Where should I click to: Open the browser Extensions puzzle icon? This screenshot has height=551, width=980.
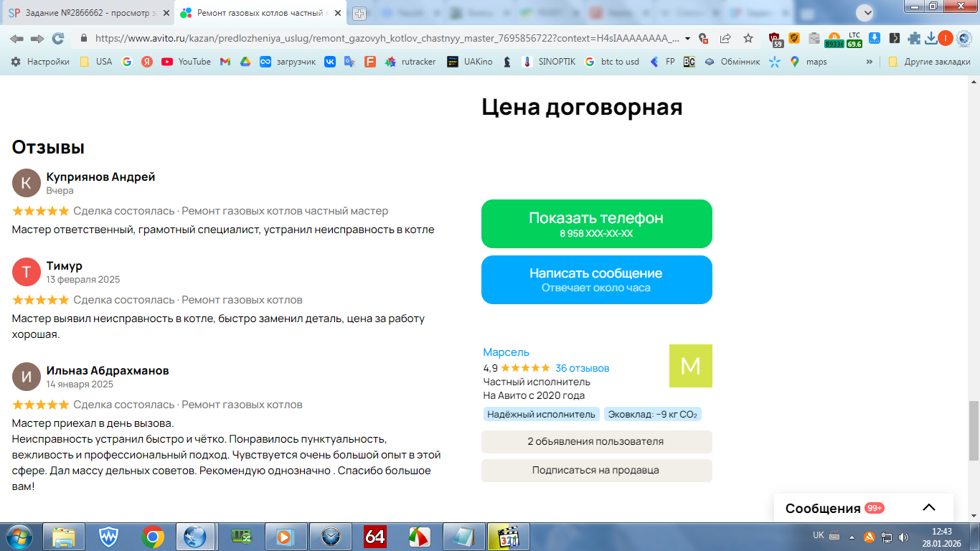914,39
